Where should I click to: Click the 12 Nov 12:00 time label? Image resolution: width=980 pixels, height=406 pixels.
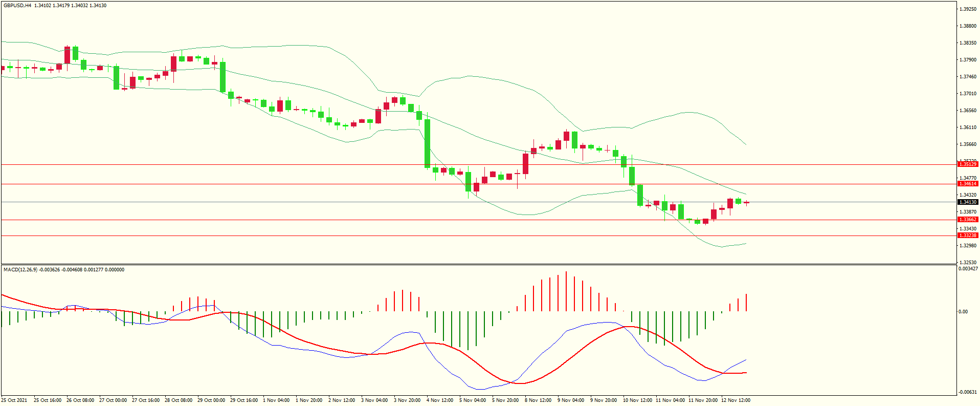736,400
